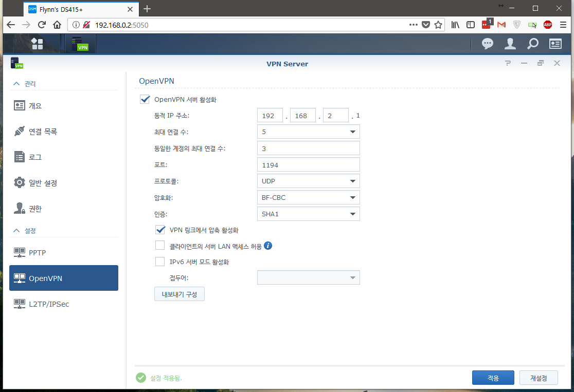Minimize the VPN Server DSM window
Image resolution: width=574 pixels, height=392 pixels.
tap(524, 63)
